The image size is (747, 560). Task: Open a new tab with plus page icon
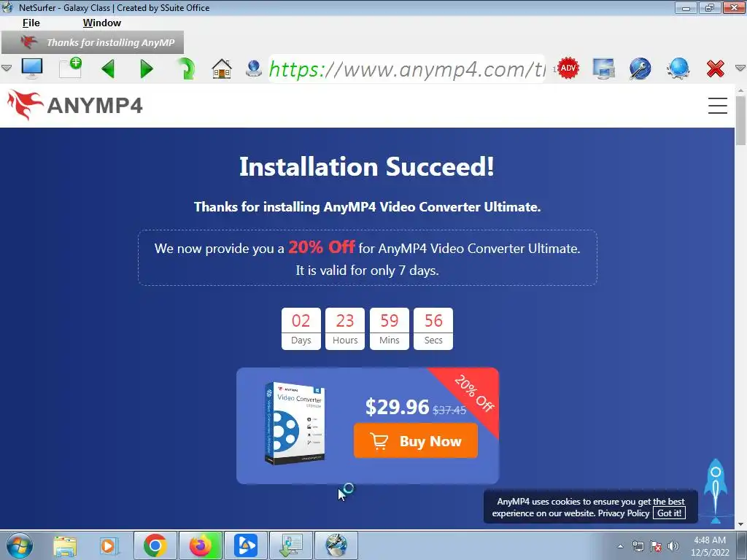point(71,68)
